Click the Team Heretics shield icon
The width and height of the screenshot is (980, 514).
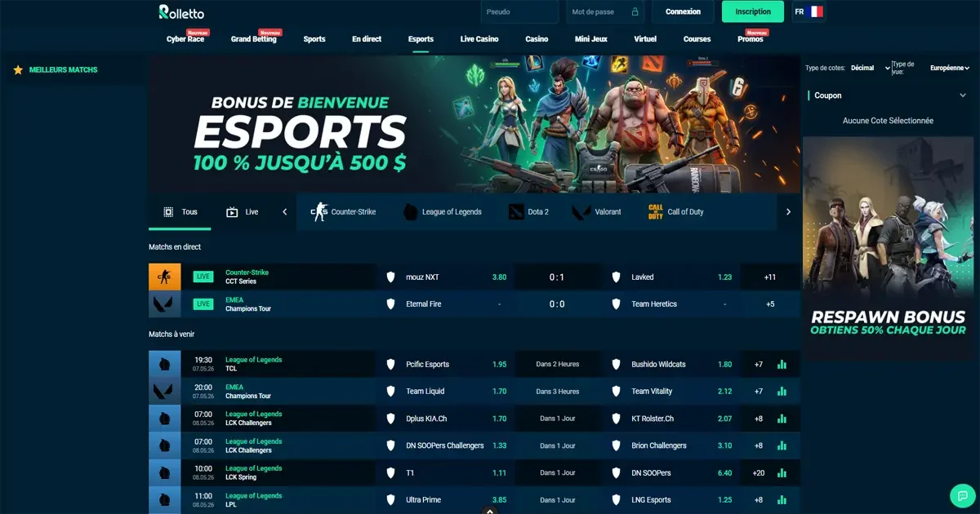tap(617, 304)
